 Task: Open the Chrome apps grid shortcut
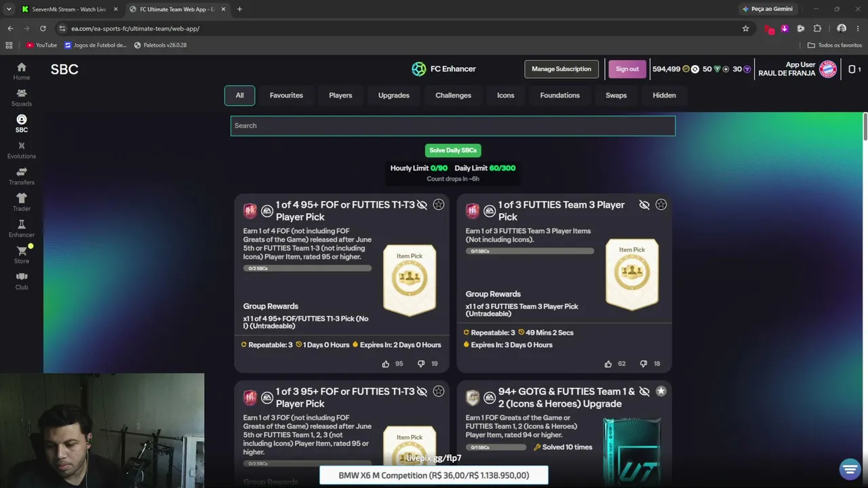point(9,45)
